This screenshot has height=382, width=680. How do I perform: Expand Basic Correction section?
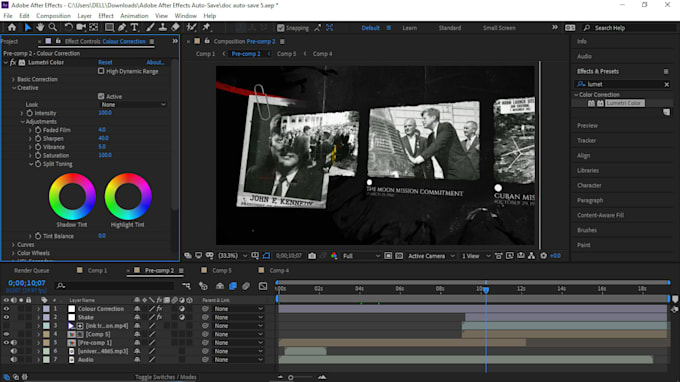tap(13, 79)
